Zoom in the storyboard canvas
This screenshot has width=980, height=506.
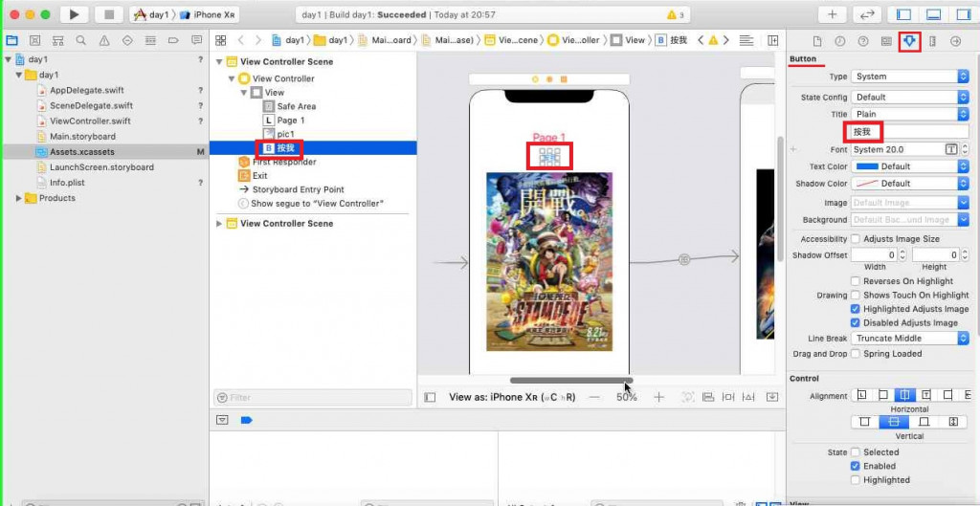point(658,397)
